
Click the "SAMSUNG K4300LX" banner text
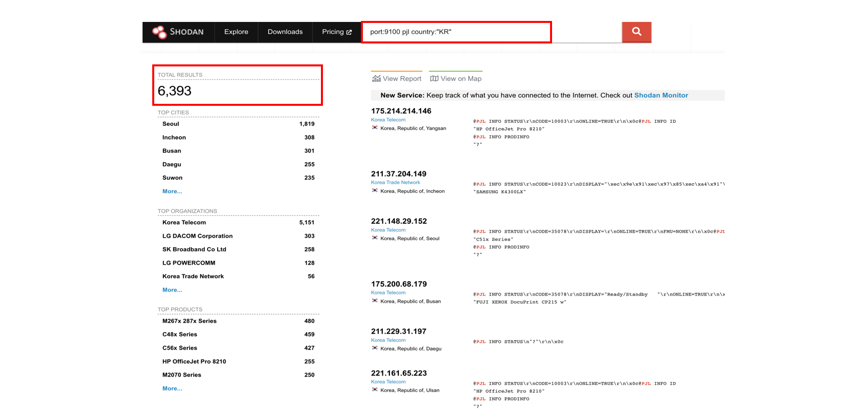click(500, 192)
